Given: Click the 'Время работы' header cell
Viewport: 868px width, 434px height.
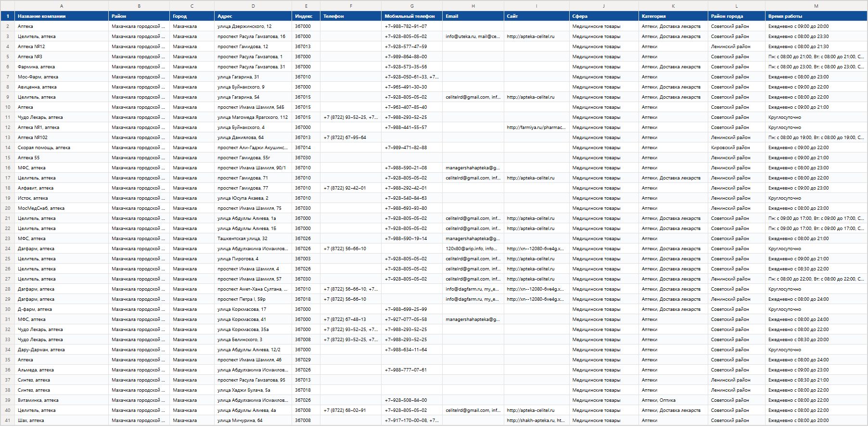Looking at the screenshot, I should click(816, 16).
